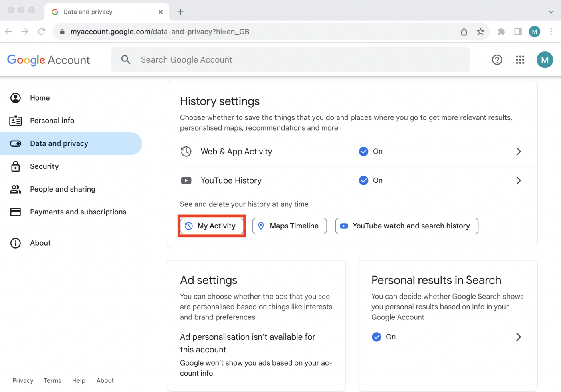Click the YouTube History On status toggle
Viewport: 561px width, 392px height.
363,180
